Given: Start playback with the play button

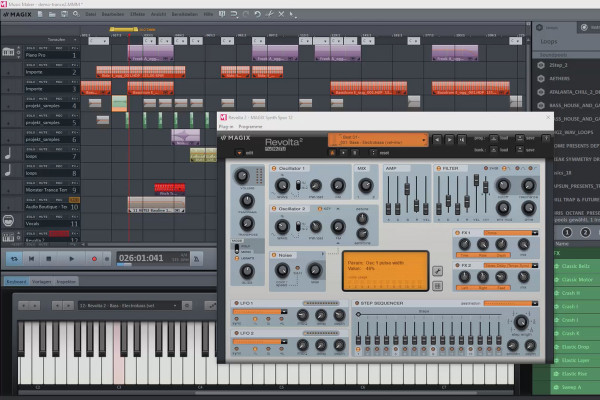Looking at the screenshot, I should pyautogui.click(x=71, y=259).
